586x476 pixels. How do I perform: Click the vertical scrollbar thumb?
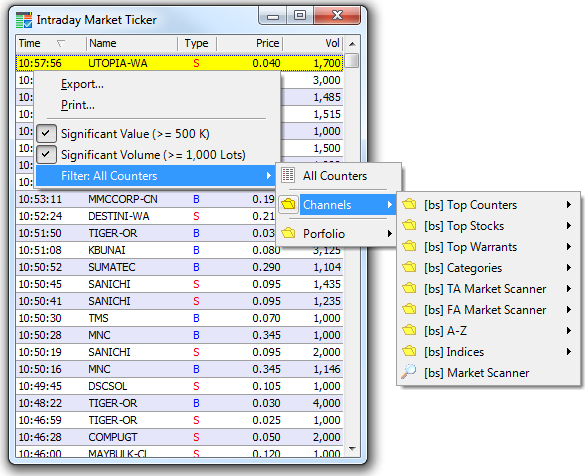tap(352, 61)
